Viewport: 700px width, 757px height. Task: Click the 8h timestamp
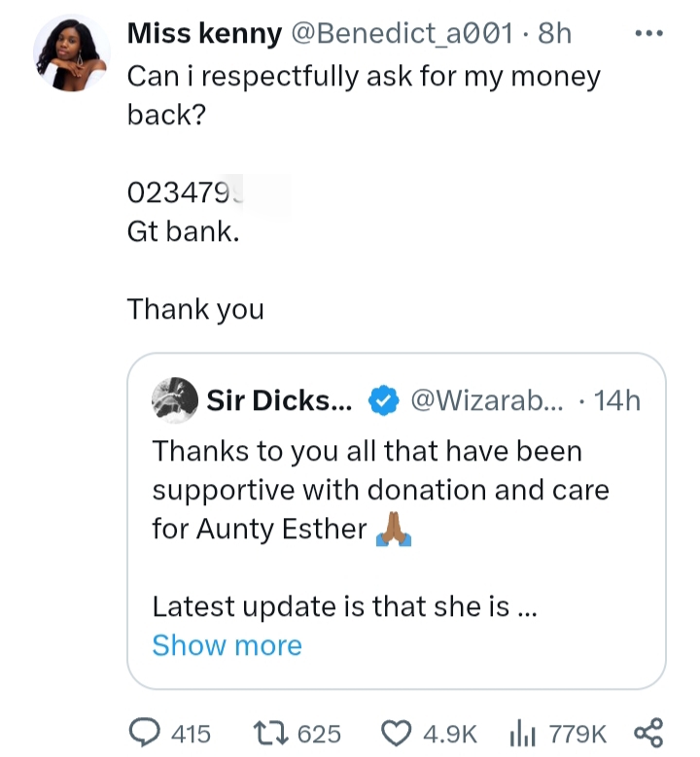554,34
